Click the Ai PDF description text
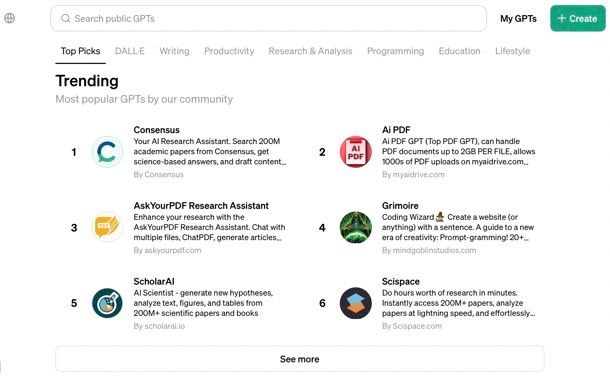This screenshot has width=610, height=381. click(459, 151)
